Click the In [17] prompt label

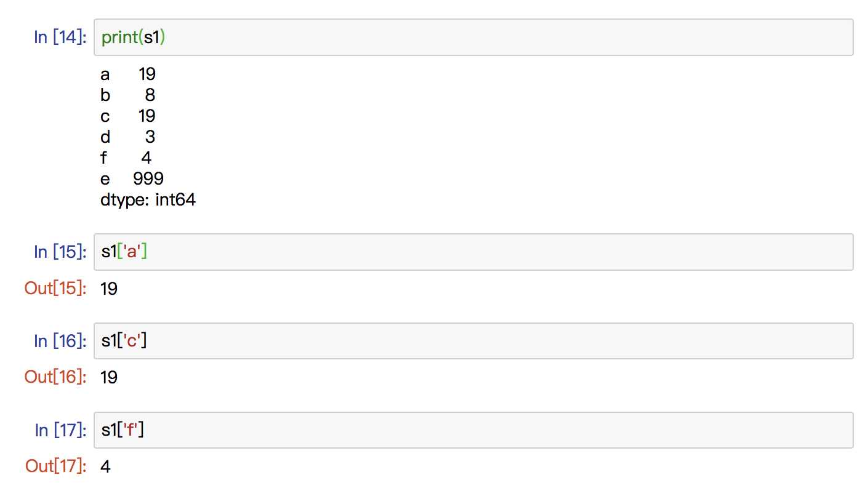(60, 430)
